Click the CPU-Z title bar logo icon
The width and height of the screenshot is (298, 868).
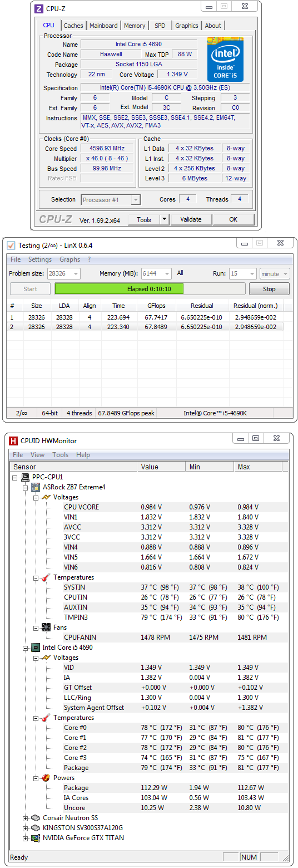[38, 8]
